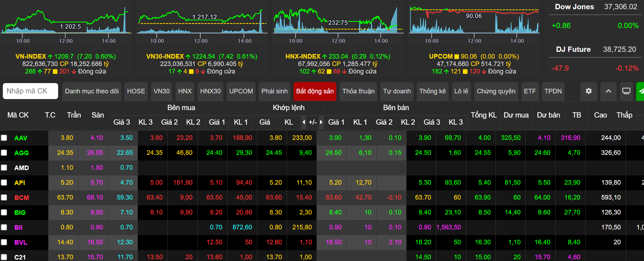Check the AAV stock checkbox
This screenshot has height=261, width=644.
(4, 138)
